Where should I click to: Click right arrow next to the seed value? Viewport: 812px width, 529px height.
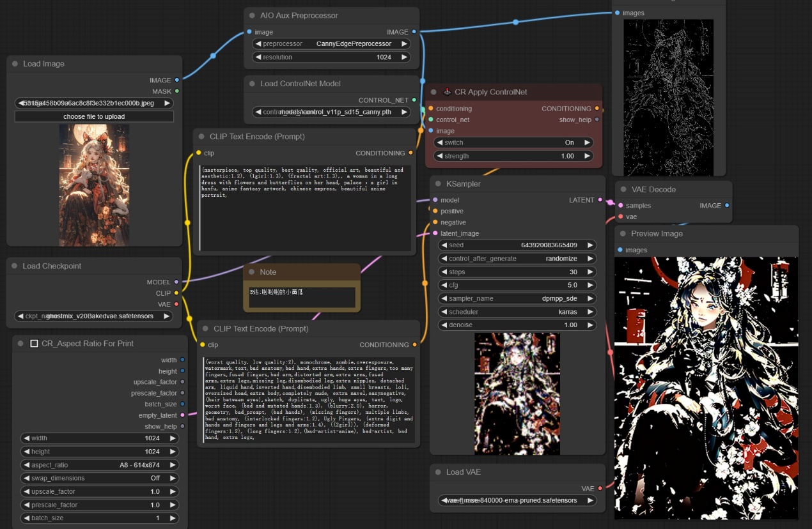point(590,245)
